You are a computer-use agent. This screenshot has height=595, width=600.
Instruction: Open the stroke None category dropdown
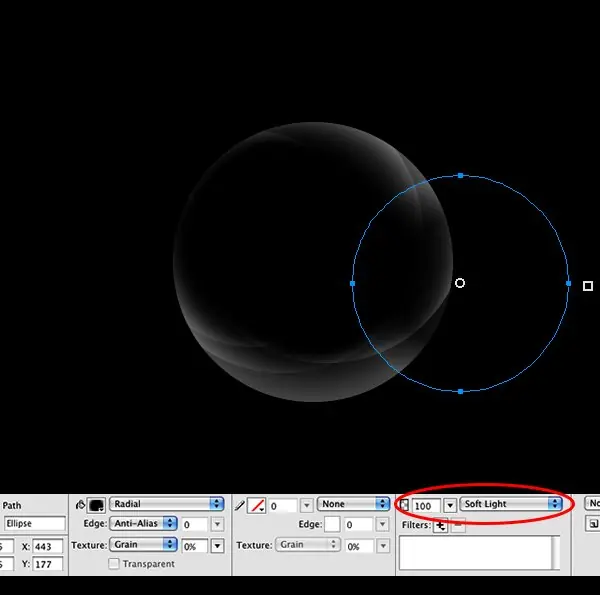point(354,504)
